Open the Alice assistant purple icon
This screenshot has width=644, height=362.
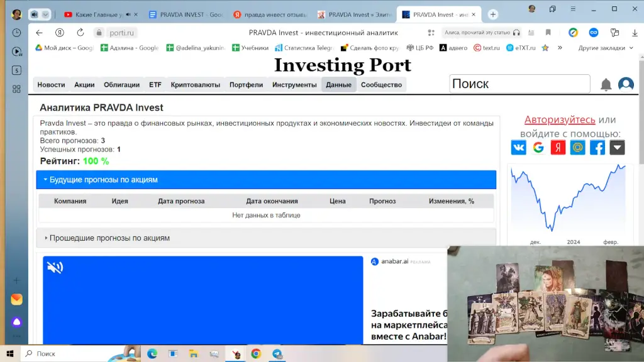pos(16,322)
